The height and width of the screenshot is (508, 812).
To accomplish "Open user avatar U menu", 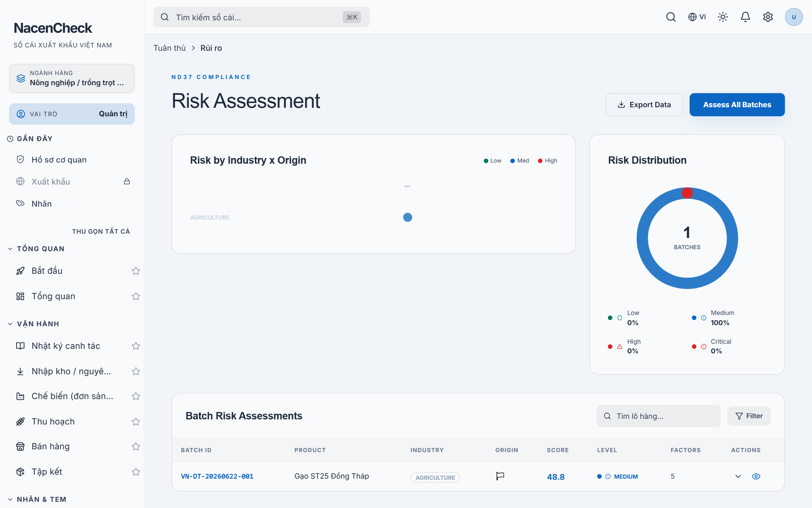I will [794, 17].
